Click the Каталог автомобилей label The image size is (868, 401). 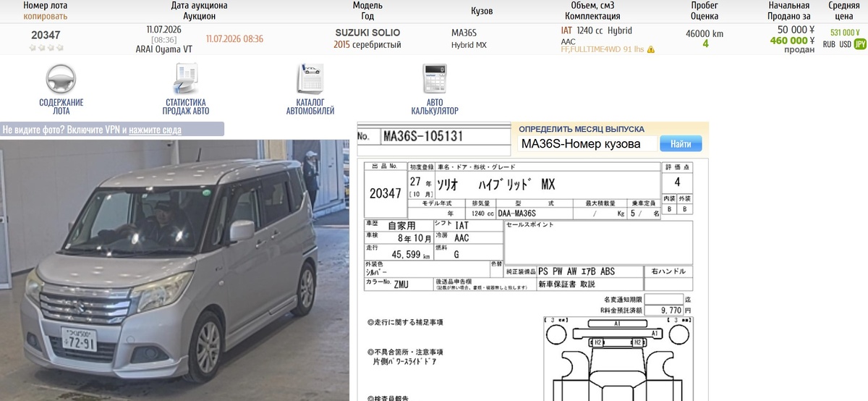click(310, 106)
